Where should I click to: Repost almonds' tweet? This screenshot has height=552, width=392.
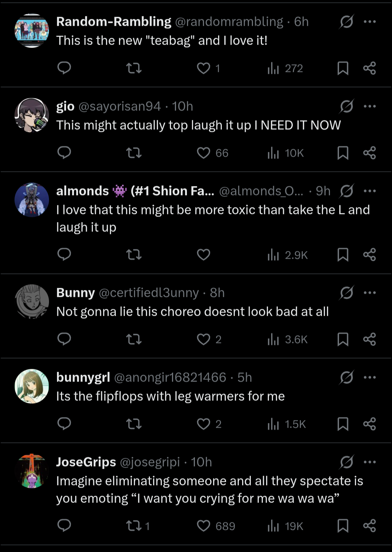coord(134,254)
